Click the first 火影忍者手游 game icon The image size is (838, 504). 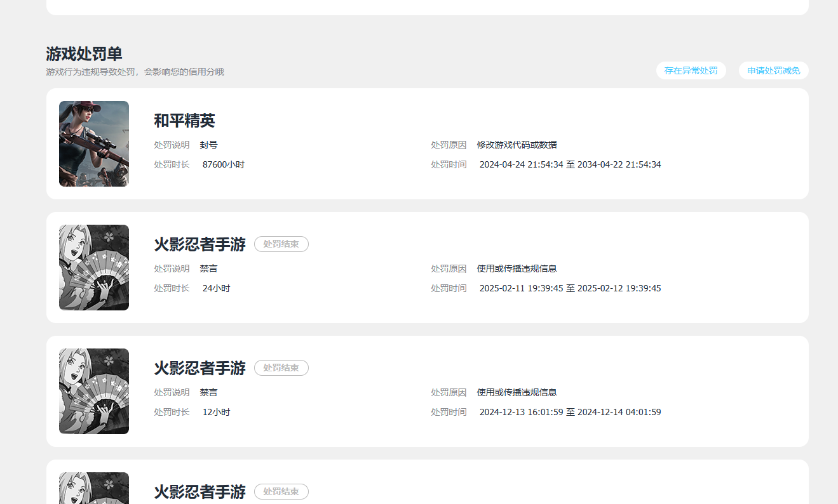click(x=93, y=267)
